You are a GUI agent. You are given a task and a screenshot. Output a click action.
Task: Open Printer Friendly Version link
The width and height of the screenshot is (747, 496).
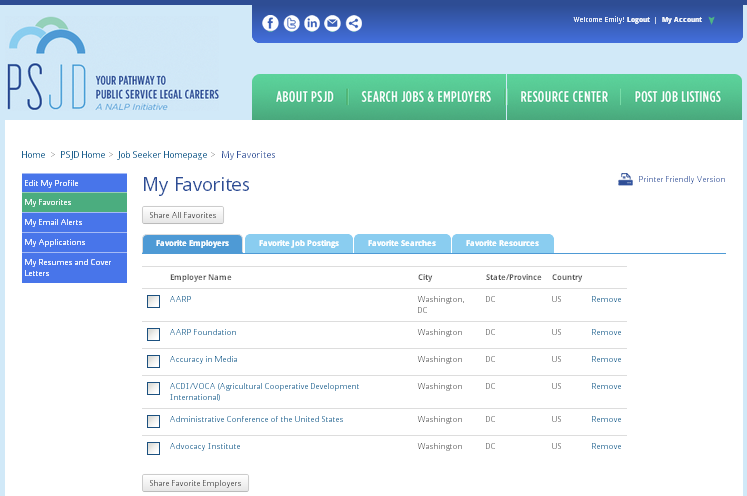tap(681, 179)
